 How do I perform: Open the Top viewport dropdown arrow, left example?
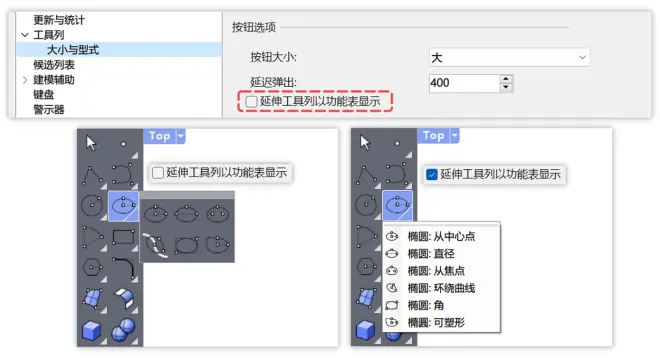[x=181, y=136]
